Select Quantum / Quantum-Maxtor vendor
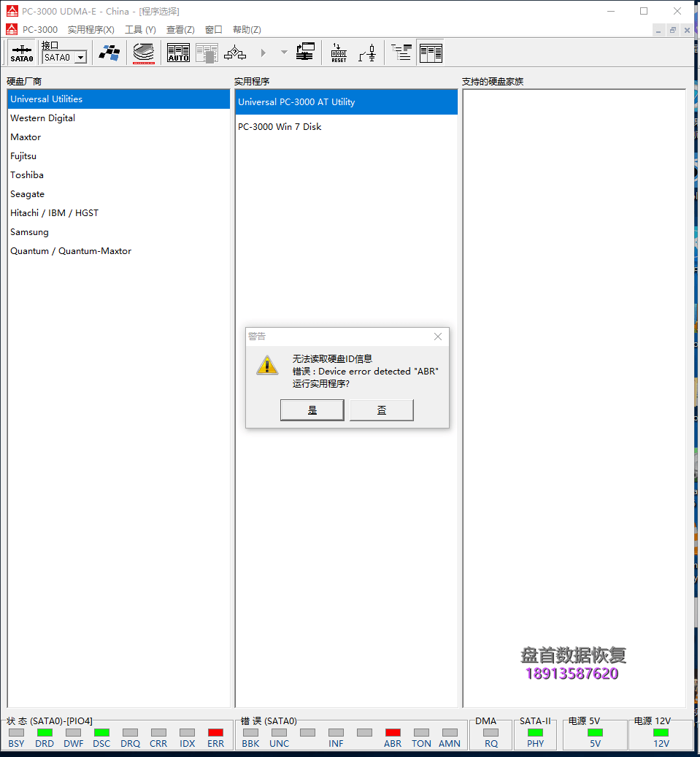 [119, 251]
